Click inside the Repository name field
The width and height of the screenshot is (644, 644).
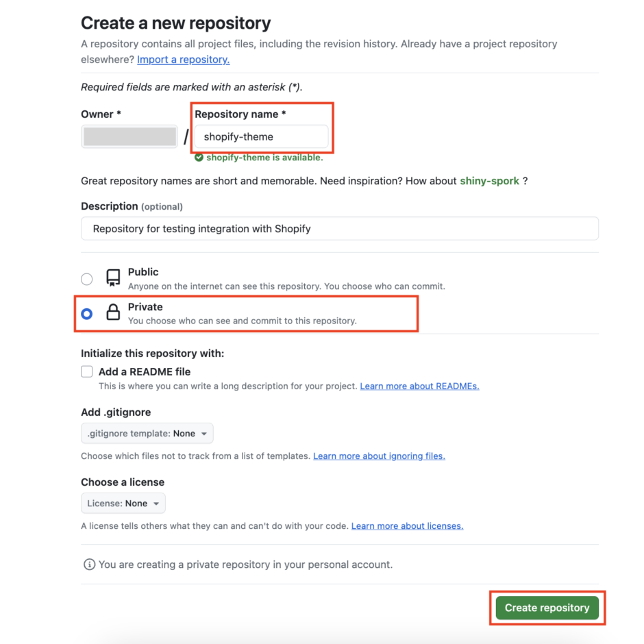click(x=260, y=136)
